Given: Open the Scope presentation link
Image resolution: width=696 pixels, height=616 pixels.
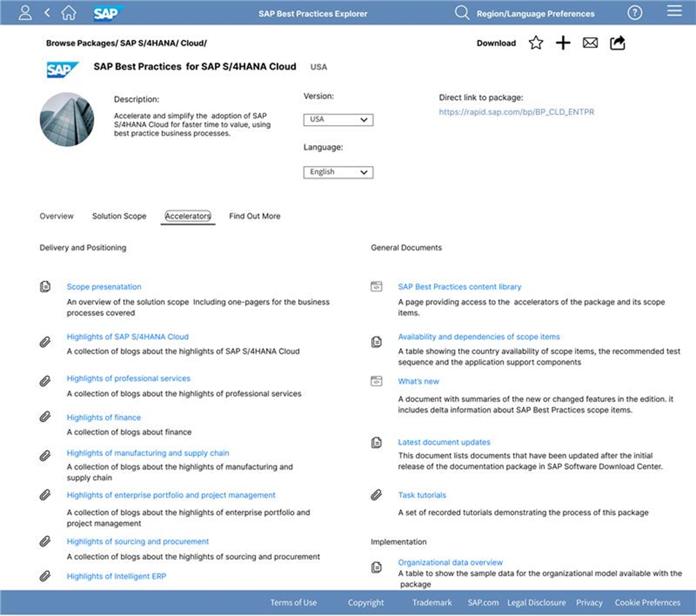Looking at the screenshot, I should [x=103, y=287].
